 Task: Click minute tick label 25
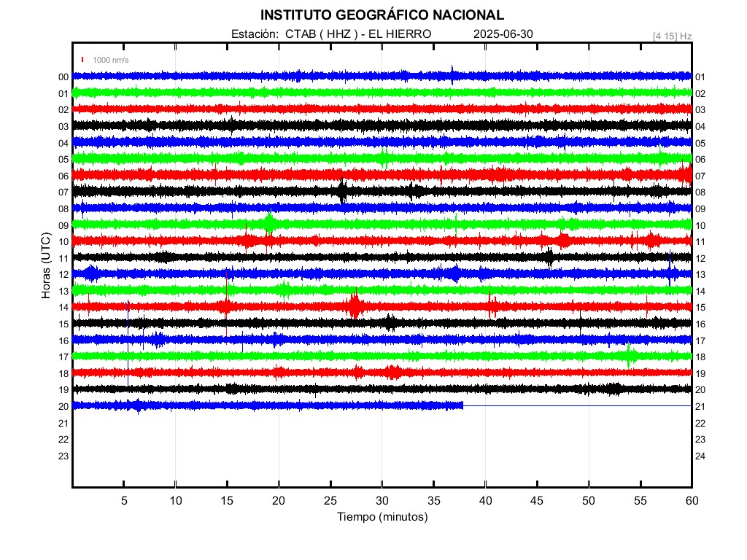[330, 500]
